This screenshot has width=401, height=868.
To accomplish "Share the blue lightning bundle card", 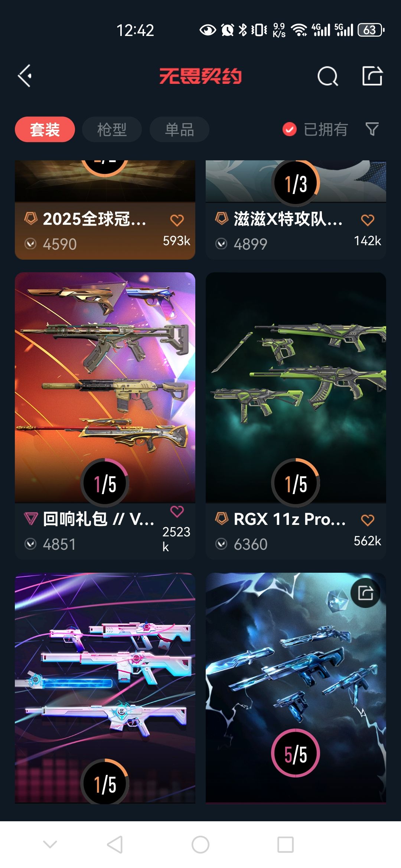I will (x=365, y=593).
